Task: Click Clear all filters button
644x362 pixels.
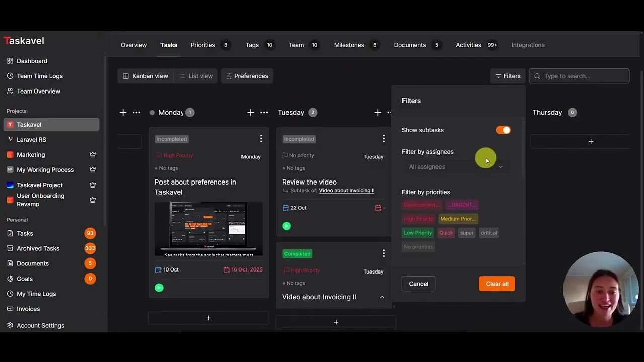Action: [497, 284]
